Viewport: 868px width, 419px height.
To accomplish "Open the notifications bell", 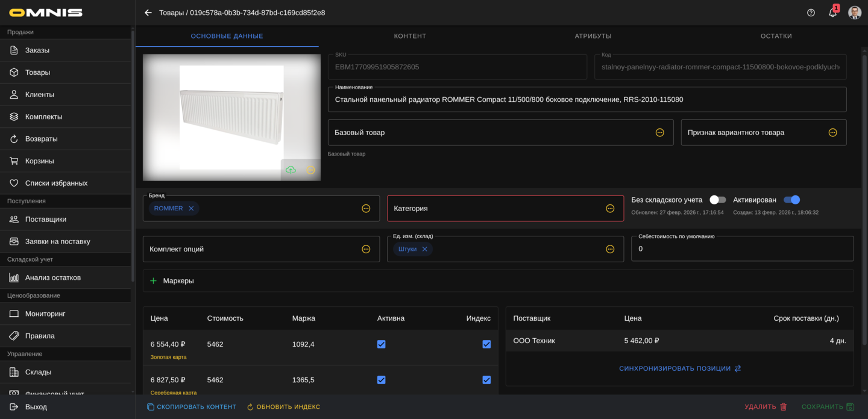I will pos(832,13).
